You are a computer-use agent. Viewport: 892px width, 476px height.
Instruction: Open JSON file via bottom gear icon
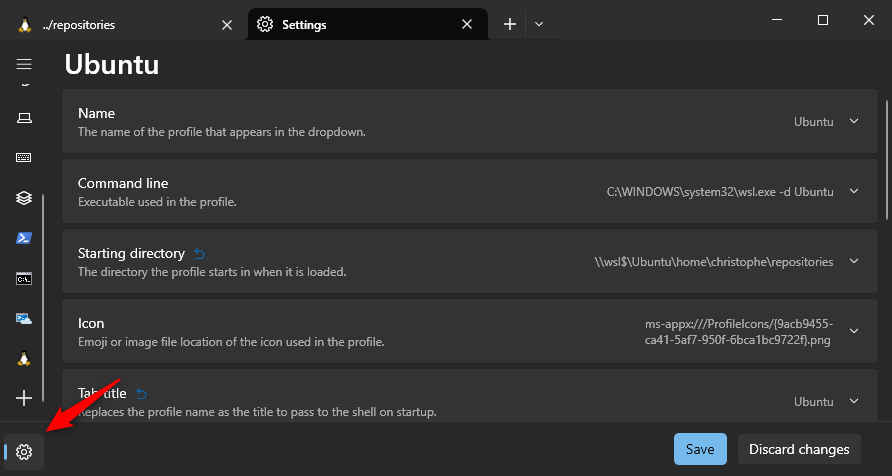click(24, 452)
